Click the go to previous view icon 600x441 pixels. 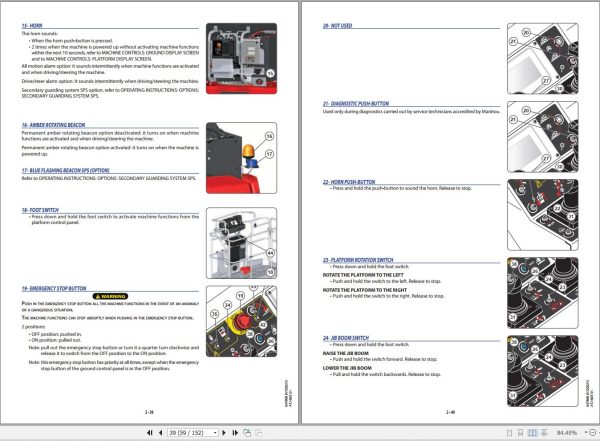(247, 433)
